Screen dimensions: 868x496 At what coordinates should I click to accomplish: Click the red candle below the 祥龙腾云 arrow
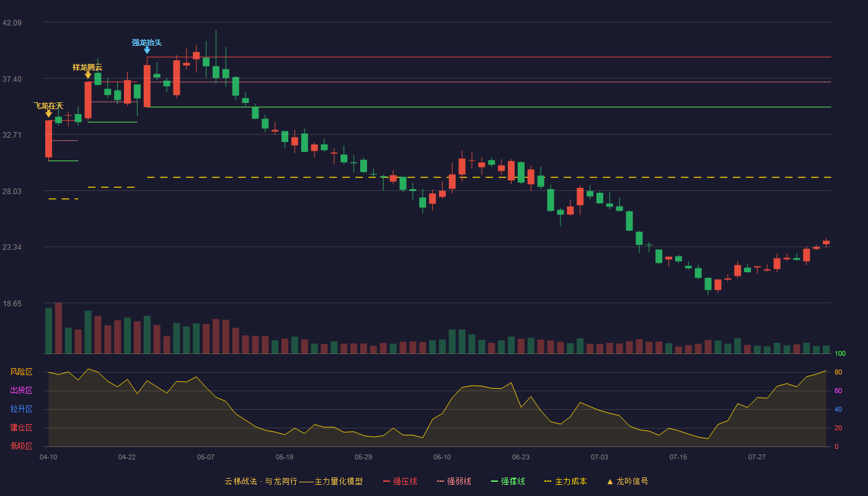coord(88,100)
